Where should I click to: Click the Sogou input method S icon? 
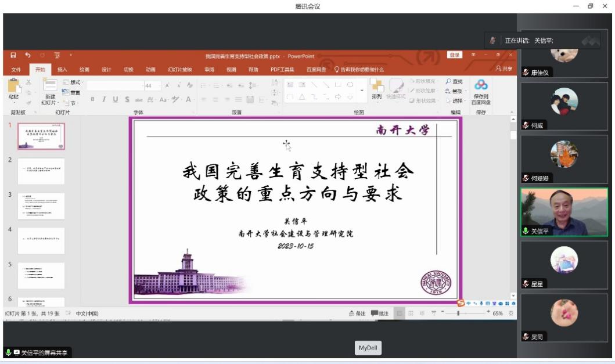tap(461, 303)
